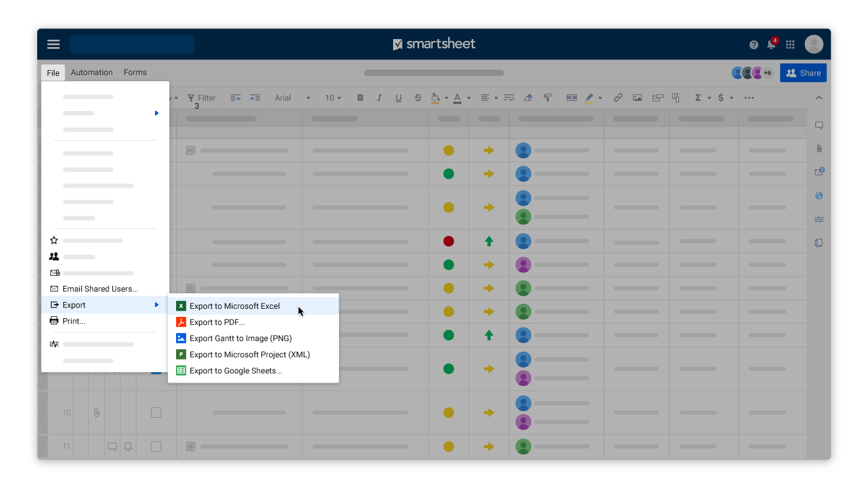Open the font family Arial dropdown
This screenshot has height=488, width=868.
293,98
